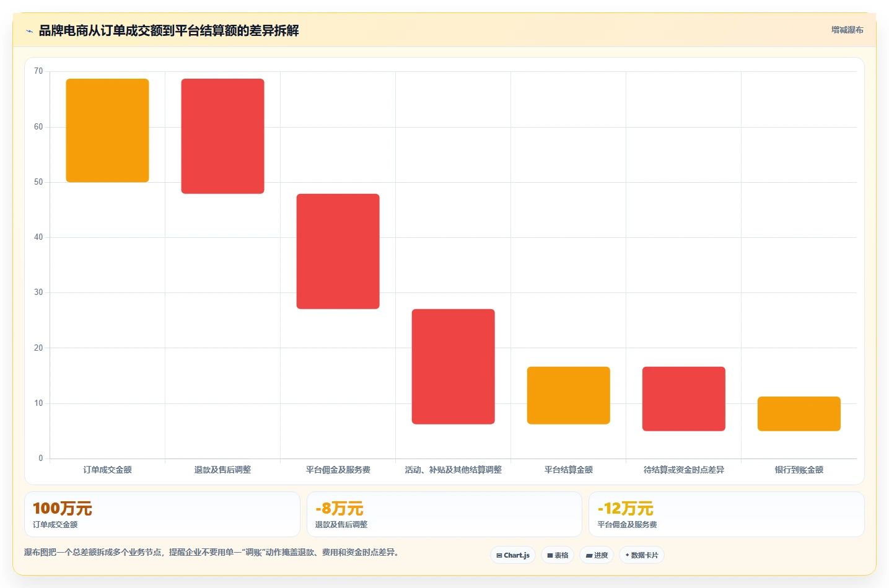The height and width of the screenshot is (588, 889).
Task: Click the x-axis label 退款及售后调整
Action: pos(223,470)
